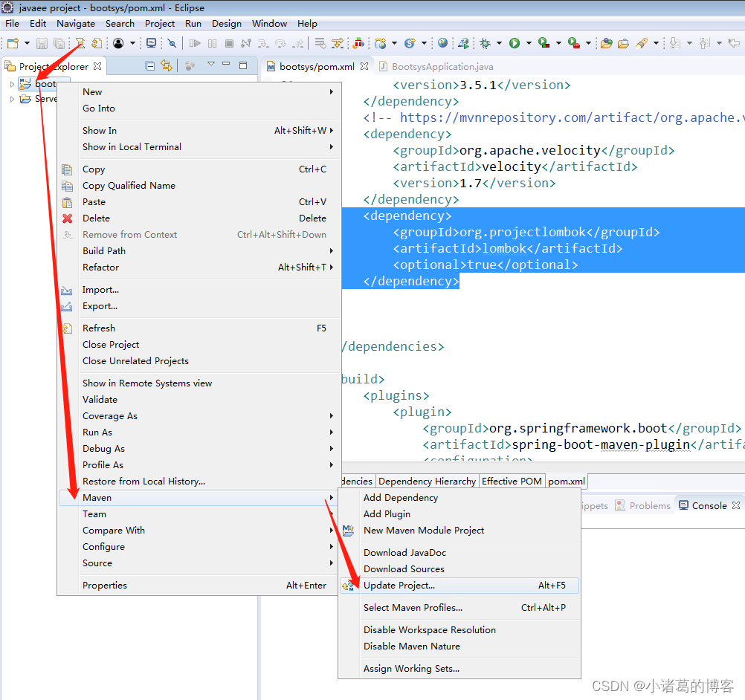
Task: Open dropdown arrow next to Debug bug
Action: coord(499,43)
